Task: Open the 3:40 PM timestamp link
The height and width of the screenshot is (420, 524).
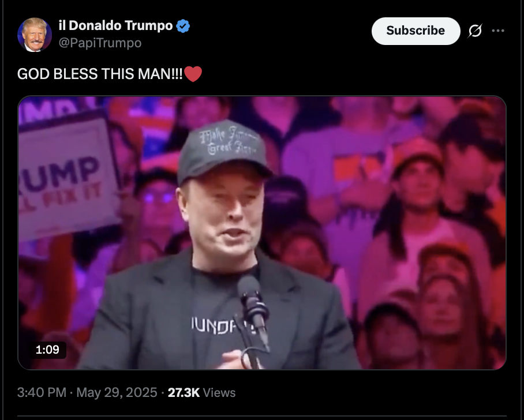Action: point(42,393)
